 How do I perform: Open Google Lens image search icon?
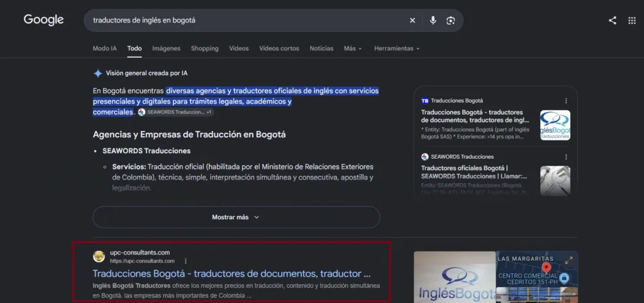tap(450, 21)
